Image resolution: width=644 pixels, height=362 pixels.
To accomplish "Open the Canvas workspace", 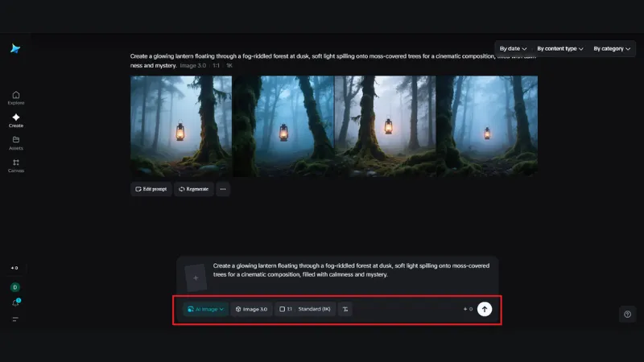I will pyautogui.click(x=16, y=165).
